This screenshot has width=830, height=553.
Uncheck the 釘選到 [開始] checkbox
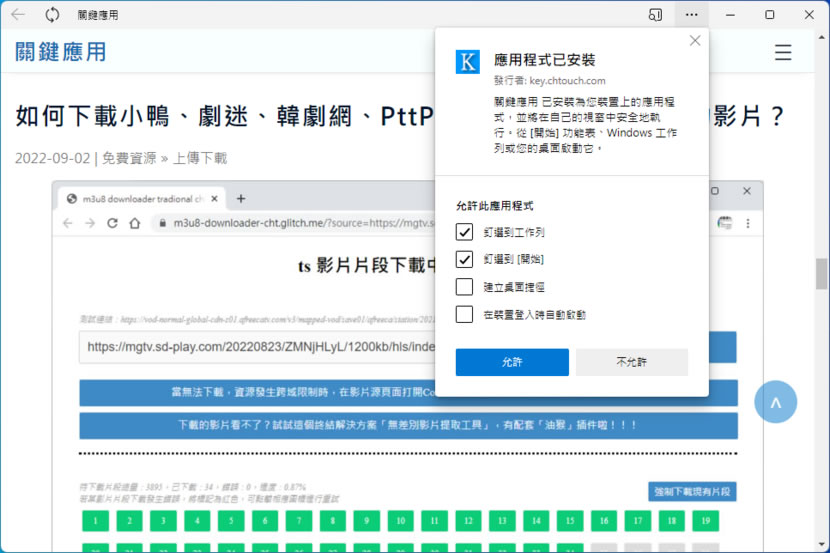464,260
